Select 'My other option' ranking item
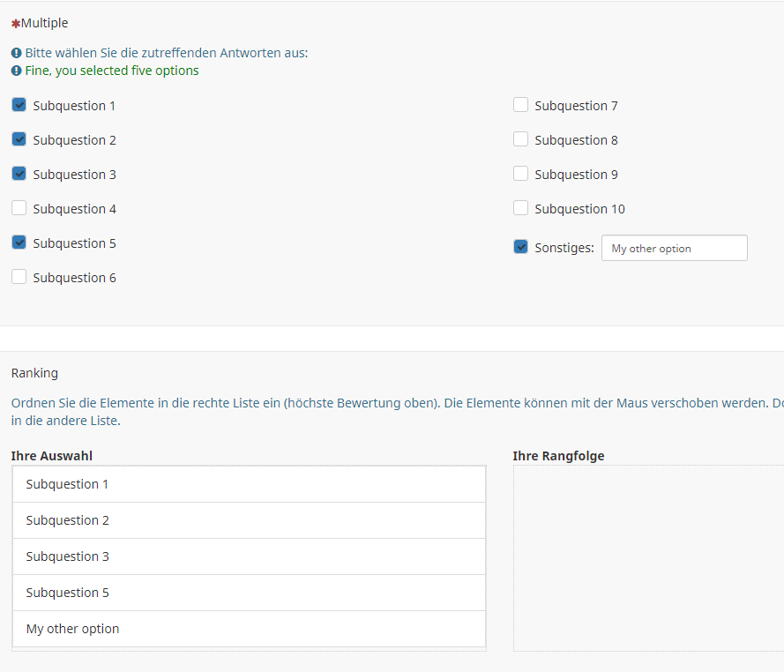 coord(249,629)
